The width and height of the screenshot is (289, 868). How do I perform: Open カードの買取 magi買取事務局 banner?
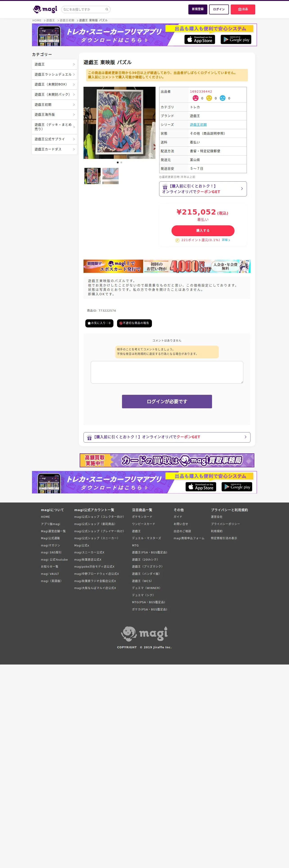coord(167,460)
